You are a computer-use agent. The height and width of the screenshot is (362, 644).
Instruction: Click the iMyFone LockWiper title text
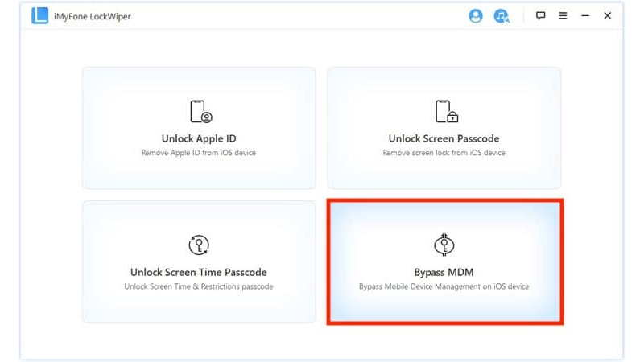93,16
